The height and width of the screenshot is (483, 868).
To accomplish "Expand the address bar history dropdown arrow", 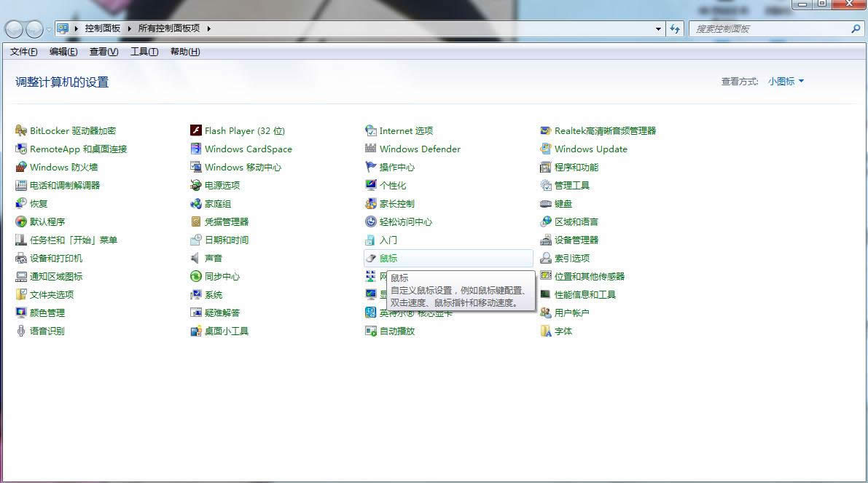I will point(659,29).
